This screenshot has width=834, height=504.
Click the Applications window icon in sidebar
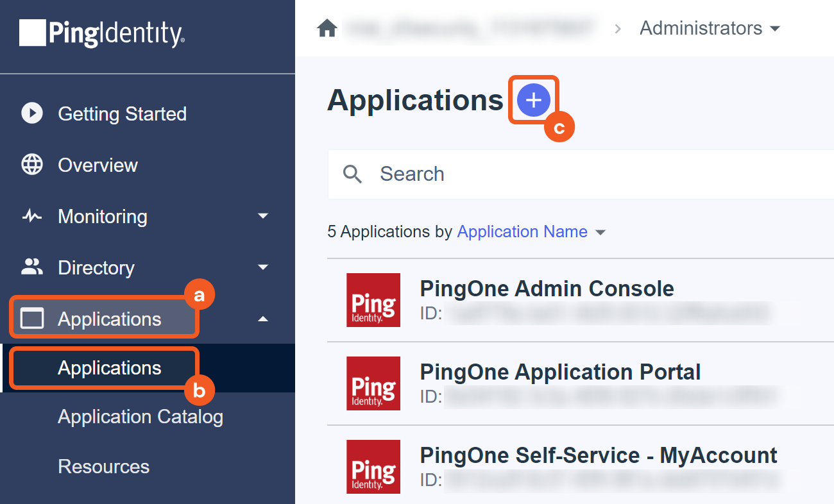tap(32, 319)
